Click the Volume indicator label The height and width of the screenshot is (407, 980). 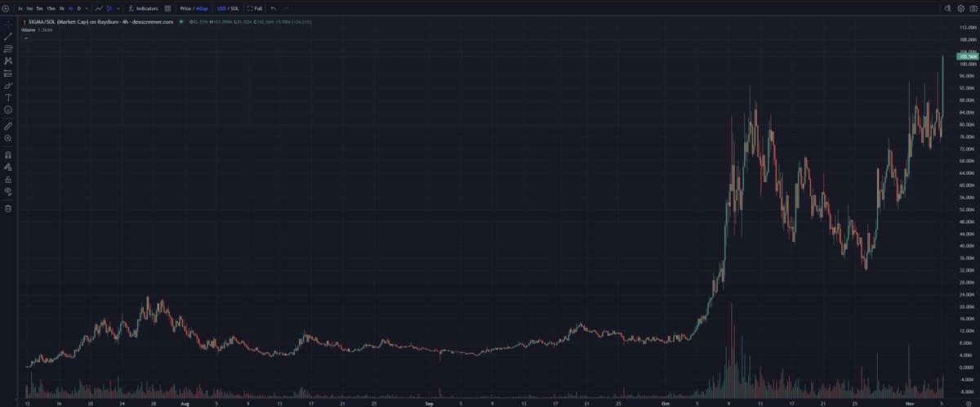click(28, 29)
